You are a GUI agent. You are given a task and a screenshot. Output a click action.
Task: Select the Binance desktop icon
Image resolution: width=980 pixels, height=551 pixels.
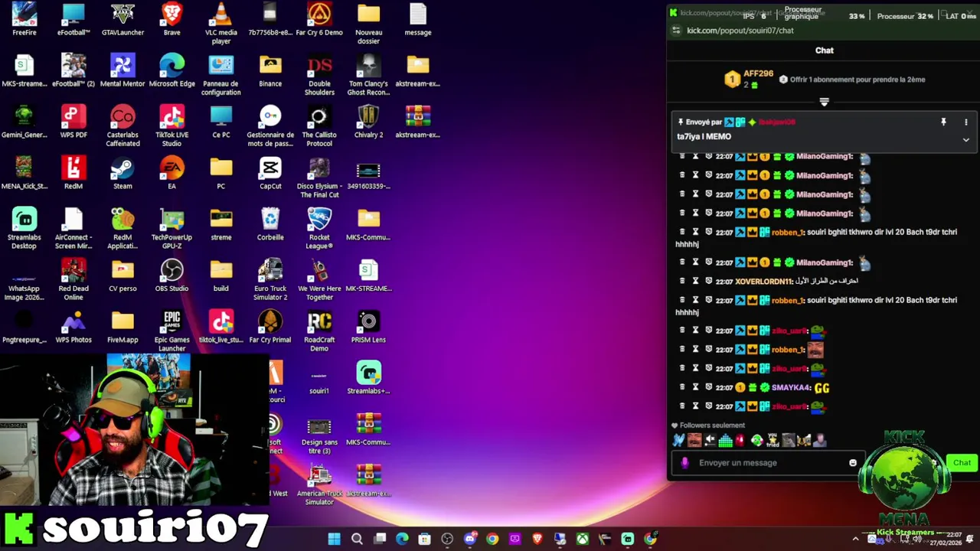tap(270, 71)
